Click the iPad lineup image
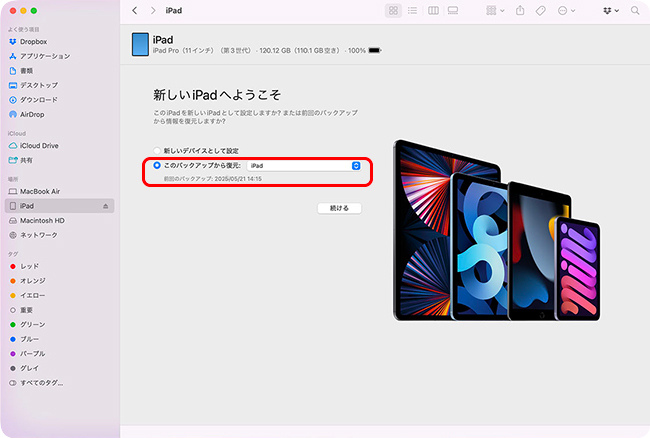 (x=496, y=230)
